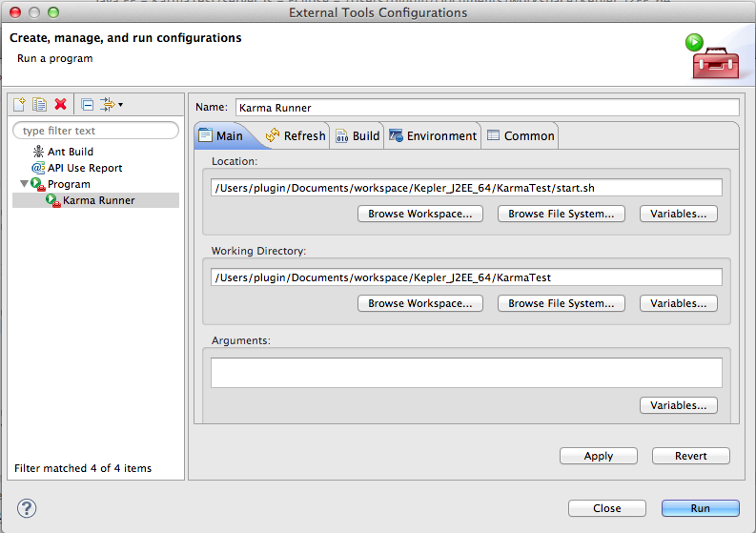The image size is (756, 533).
Task: Click Browse File System under Location
Action: point(561,214)
